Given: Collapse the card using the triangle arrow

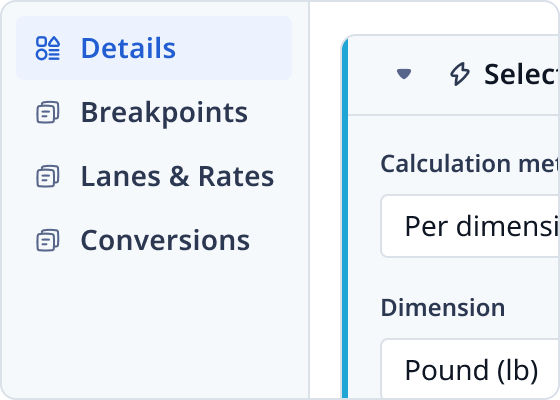Looking at the screenshot, I should coord(404,74).
